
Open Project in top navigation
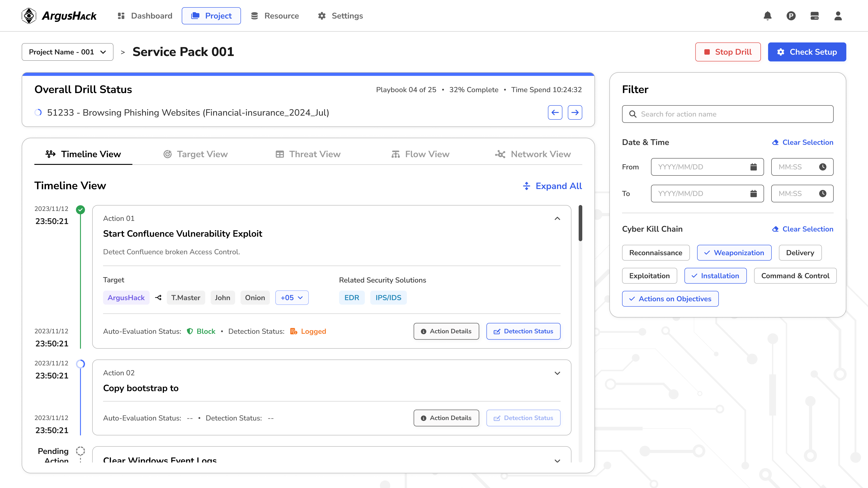click(x=211, y=16)
